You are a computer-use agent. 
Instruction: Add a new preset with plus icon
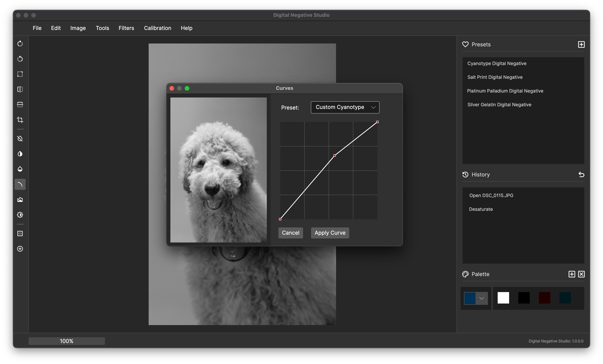pos(581,44)
